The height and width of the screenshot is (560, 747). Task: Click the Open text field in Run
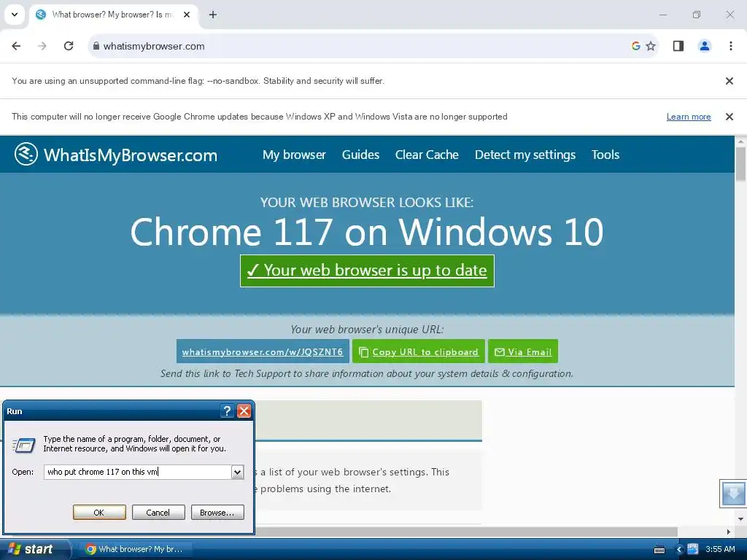(138, 472)
